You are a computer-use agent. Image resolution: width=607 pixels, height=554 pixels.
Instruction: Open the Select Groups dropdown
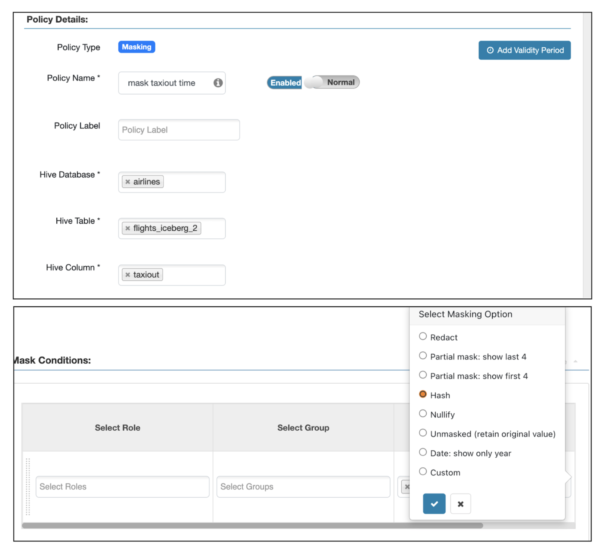tap(303, 487)
